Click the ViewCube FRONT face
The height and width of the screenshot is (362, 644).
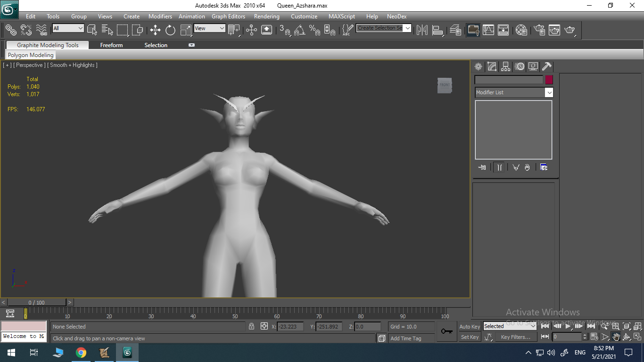445,85
